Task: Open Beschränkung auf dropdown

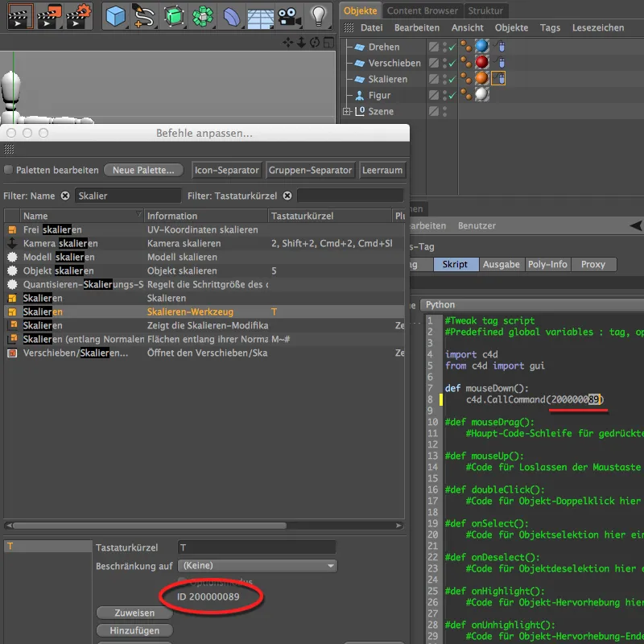Action: 258,566
